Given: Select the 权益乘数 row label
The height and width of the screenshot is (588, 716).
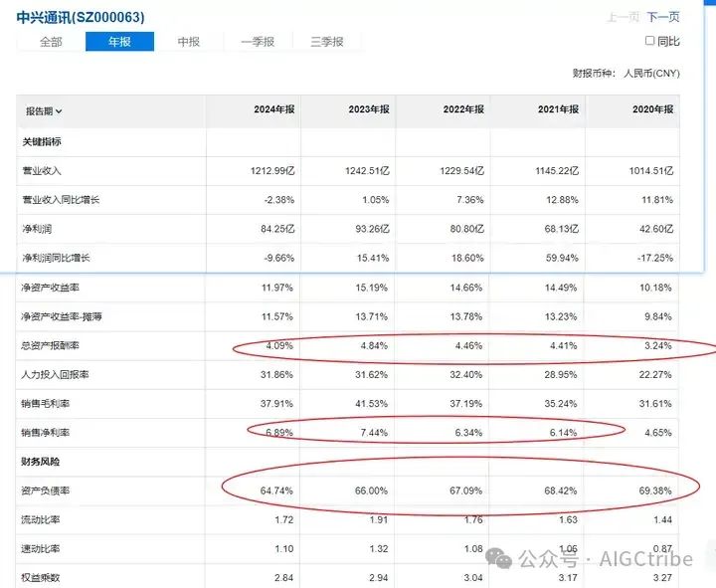Looking at the screenshot, I should (40, 578).
